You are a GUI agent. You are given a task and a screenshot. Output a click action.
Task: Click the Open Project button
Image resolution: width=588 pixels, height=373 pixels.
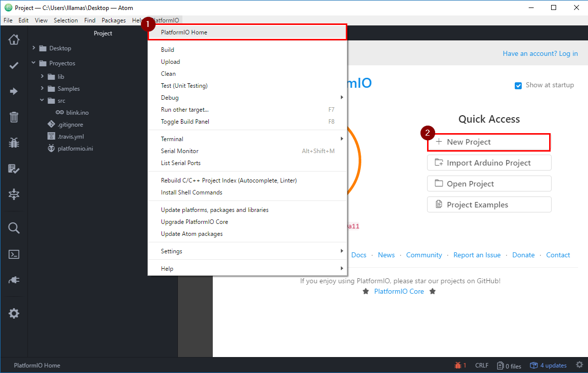click(x=489, y=184)
